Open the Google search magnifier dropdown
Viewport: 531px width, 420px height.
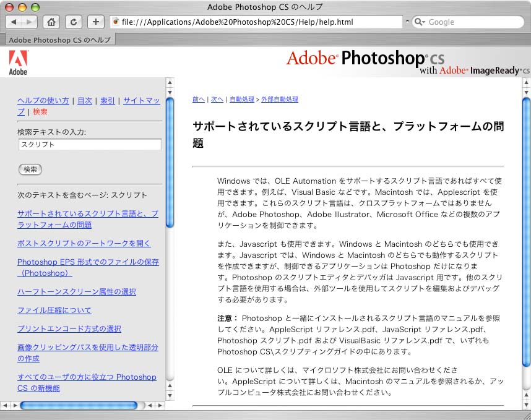420,22
